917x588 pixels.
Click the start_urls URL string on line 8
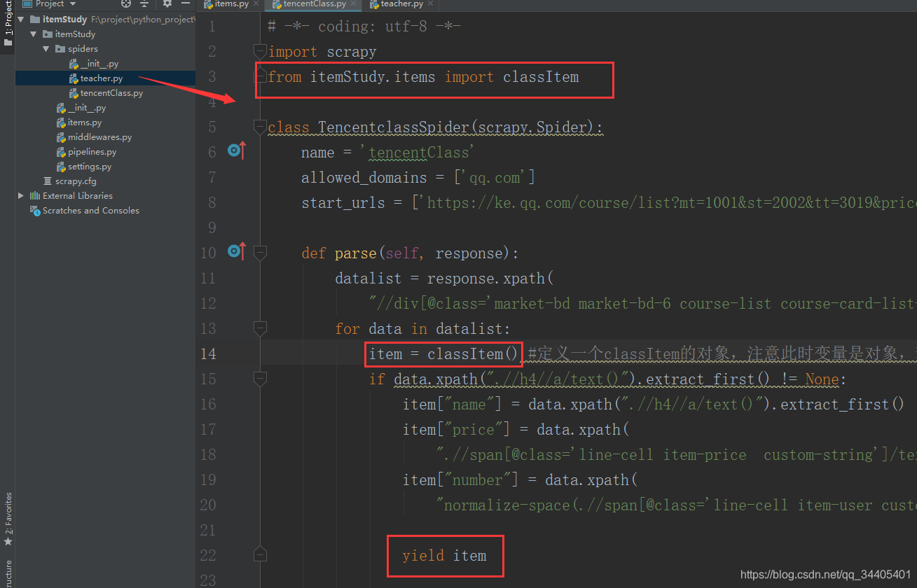point(668,203)
